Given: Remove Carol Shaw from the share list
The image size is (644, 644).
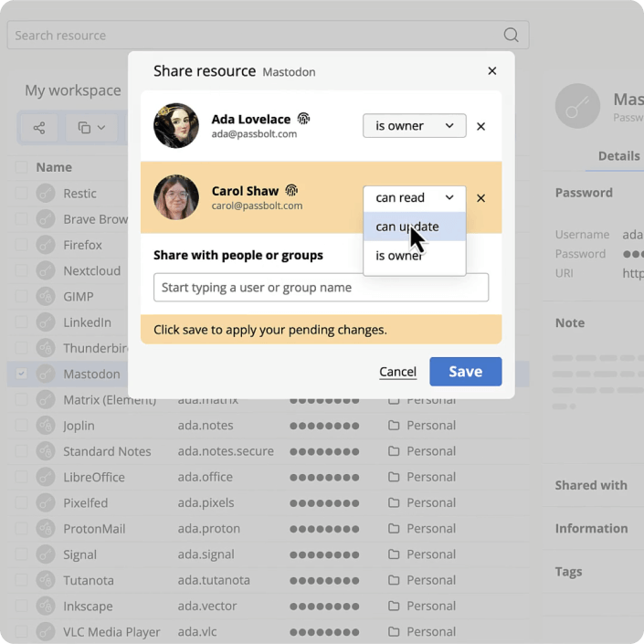Looking at the screenshot, I should [480, 198].
